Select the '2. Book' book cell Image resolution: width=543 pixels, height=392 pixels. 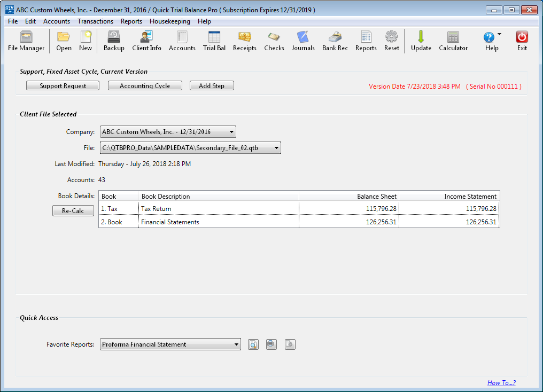119,222
